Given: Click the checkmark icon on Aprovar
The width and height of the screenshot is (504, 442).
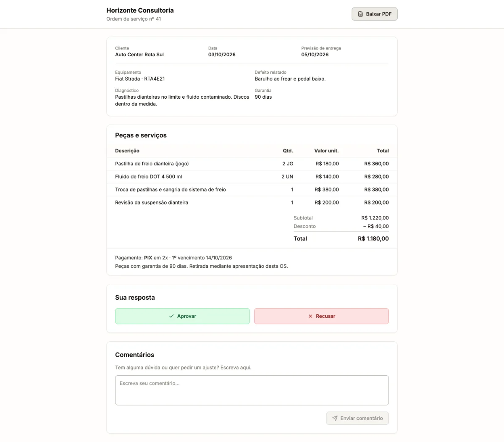Looking at the screenshot, I should tap(171, 316).
